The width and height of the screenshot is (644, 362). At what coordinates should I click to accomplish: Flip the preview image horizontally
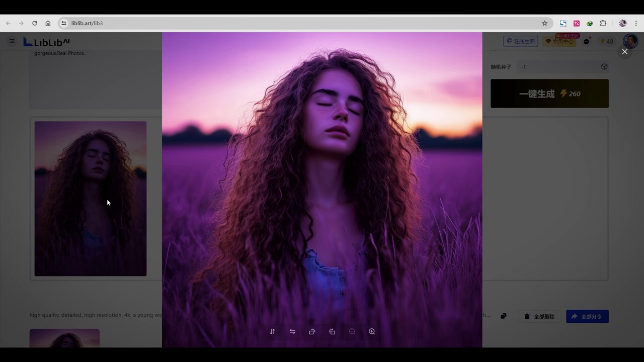292,331
